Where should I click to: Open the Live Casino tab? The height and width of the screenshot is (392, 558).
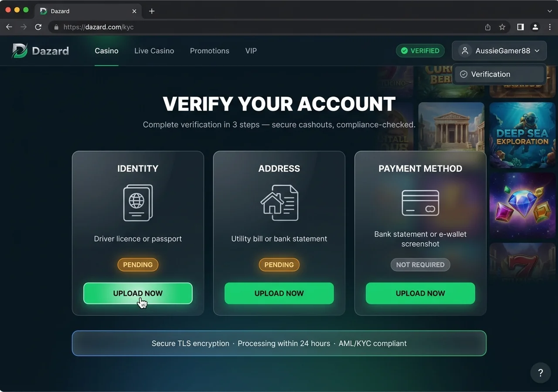click(154, 51)
